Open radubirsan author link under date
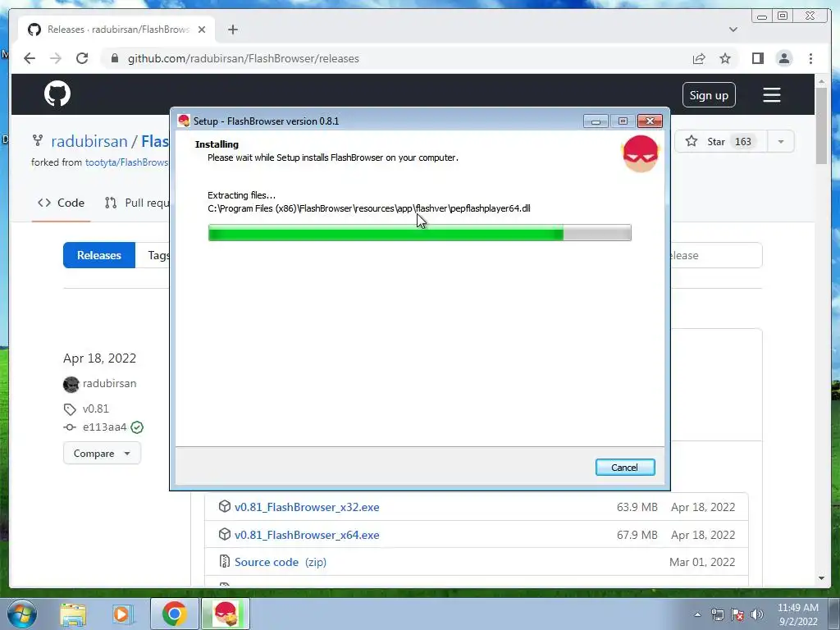Image resolution: width=840 pixels, height=630 pixels. (109, 384)
